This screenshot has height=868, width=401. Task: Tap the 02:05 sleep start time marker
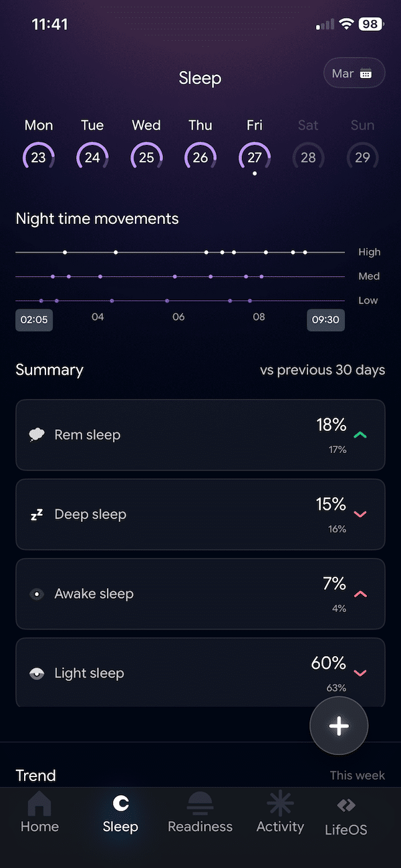tap(34, 319)
